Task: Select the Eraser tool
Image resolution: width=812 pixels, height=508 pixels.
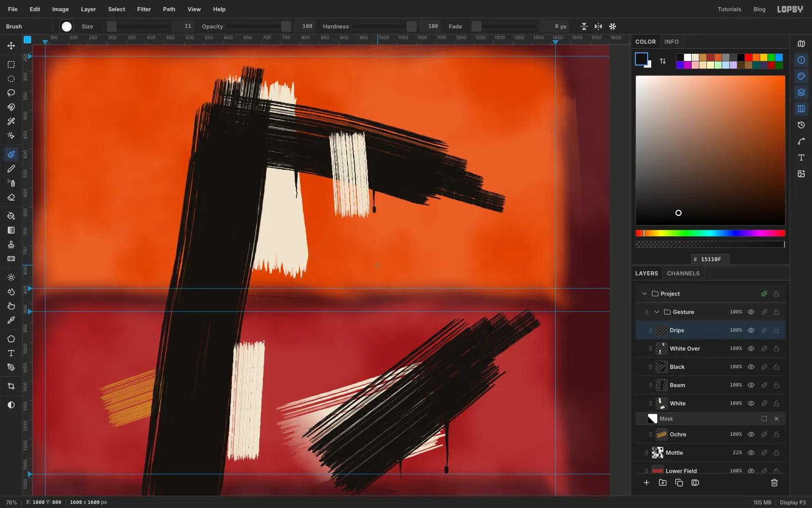Action: pyautogui.click(x=11, y=197)
